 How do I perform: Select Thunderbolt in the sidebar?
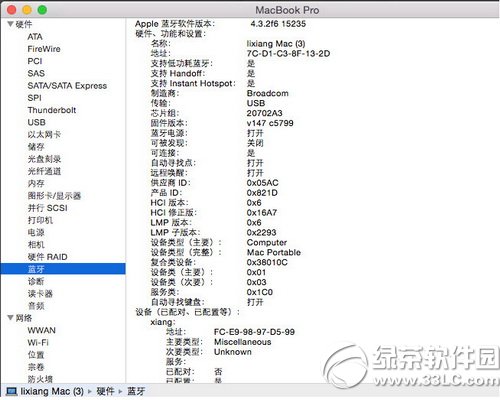[52, 110]
